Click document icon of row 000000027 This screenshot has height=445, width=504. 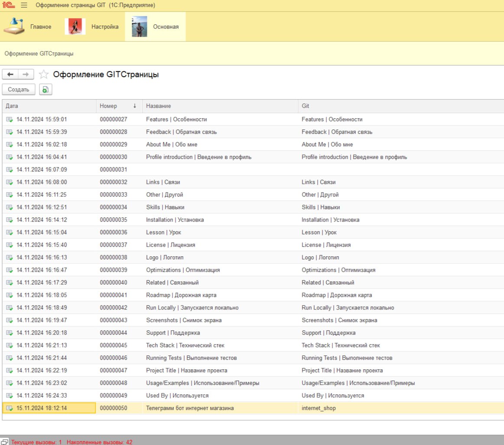tap(10, 119)
